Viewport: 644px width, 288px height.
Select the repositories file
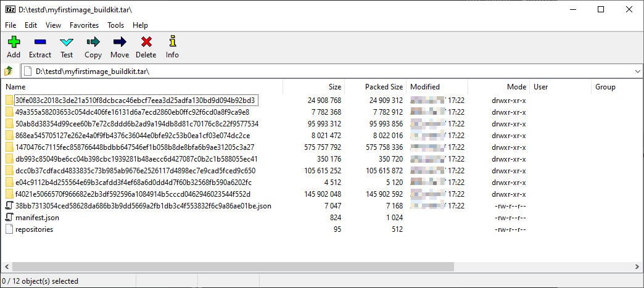tap(34, 229)
